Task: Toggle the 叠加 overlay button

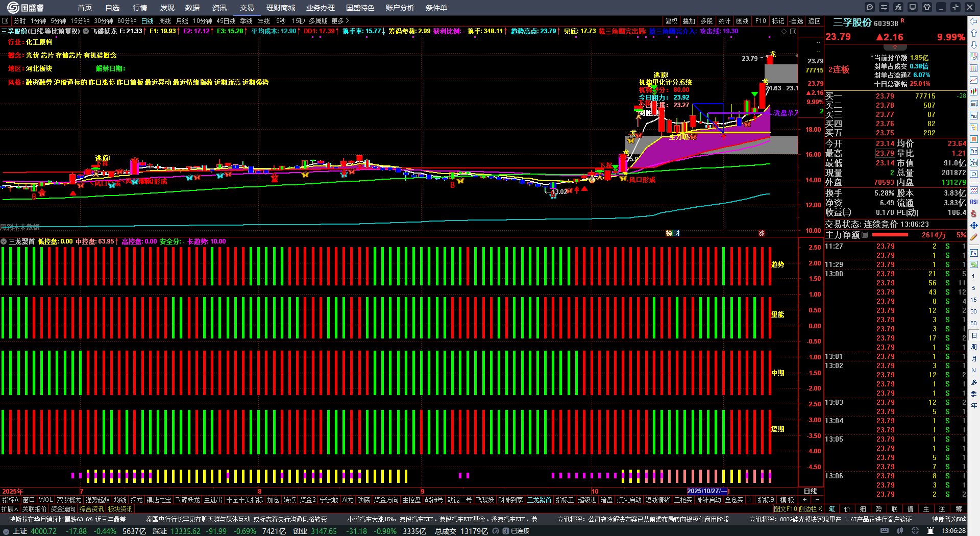Action: 689,21
